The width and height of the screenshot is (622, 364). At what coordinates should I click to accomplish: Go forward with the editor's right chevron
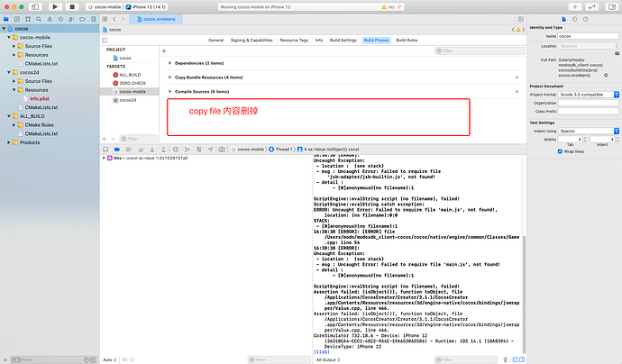123,19
